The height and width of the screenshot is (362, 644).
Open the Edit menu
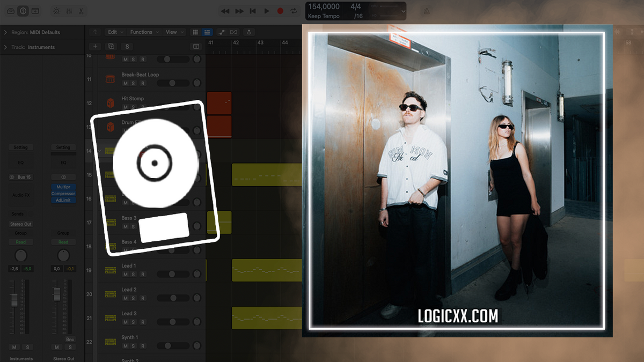tap(113, 32)
